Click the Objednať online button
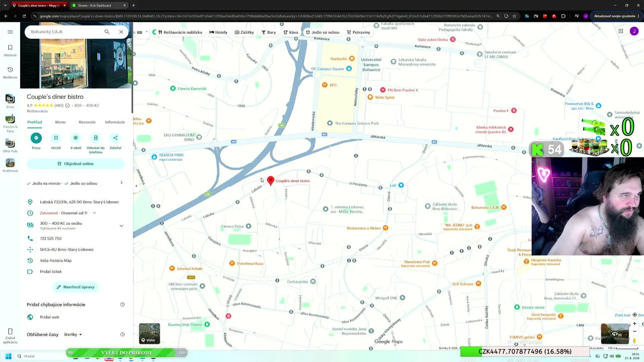 (x=75, y=164)
